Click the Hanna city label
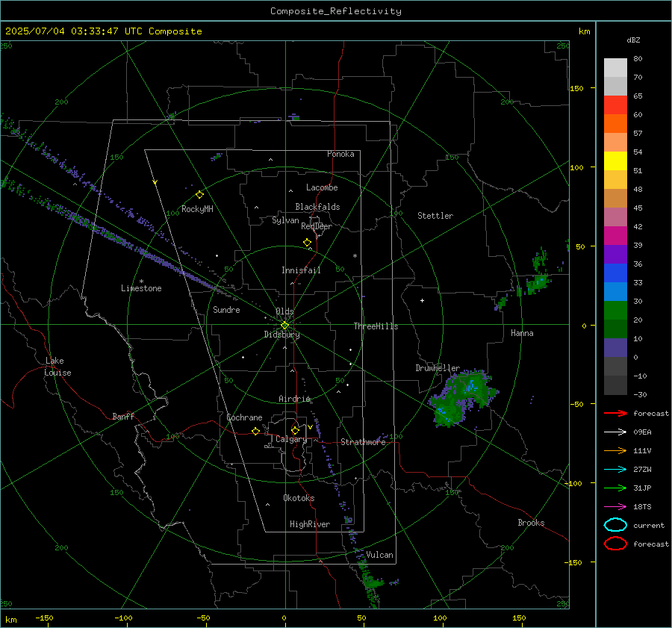 [522, 333]
